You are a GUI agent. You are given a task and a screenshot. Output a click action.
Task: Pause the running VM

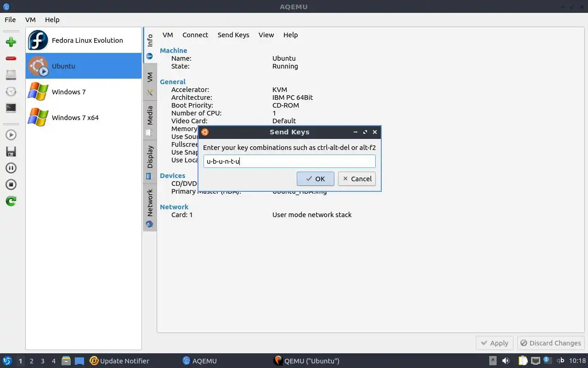(11, 168)
